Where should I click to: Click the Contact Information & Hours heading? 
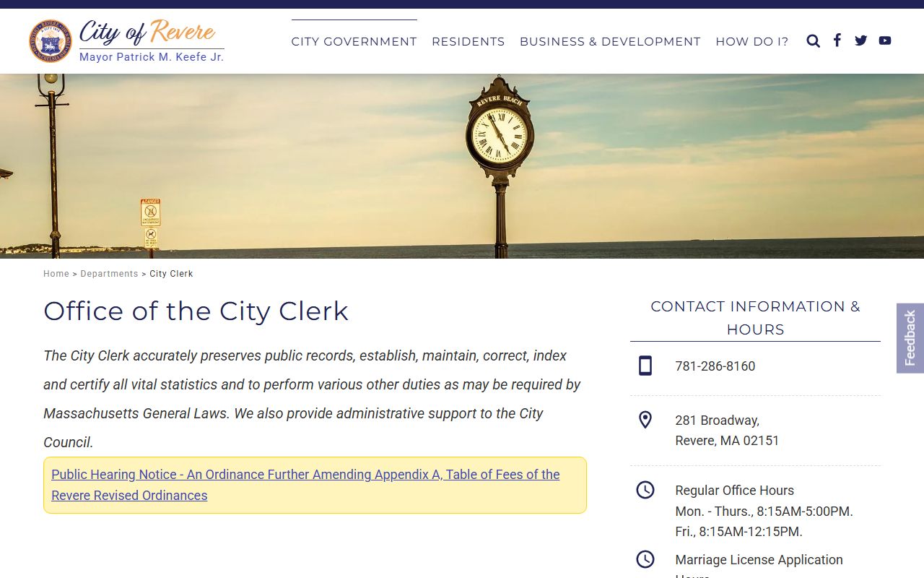pos(755,318)
